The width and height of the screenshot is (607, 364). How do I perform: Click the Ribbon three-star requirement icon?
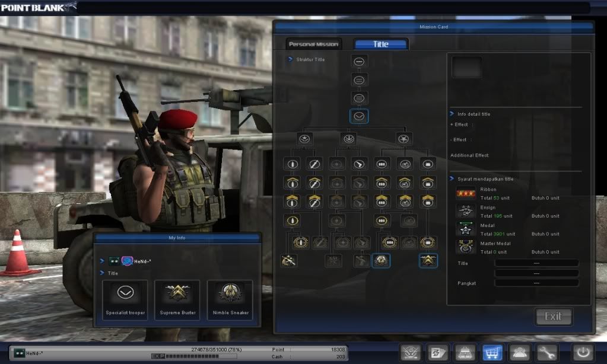465,193
